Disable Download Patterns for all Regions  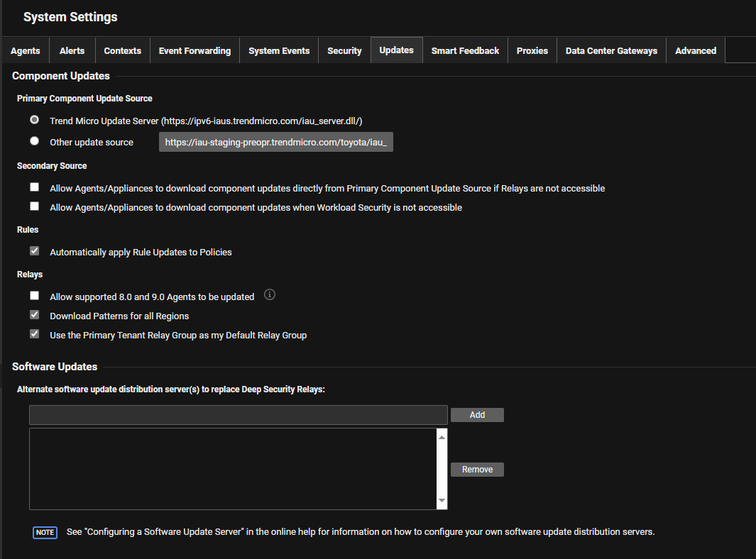34,314
